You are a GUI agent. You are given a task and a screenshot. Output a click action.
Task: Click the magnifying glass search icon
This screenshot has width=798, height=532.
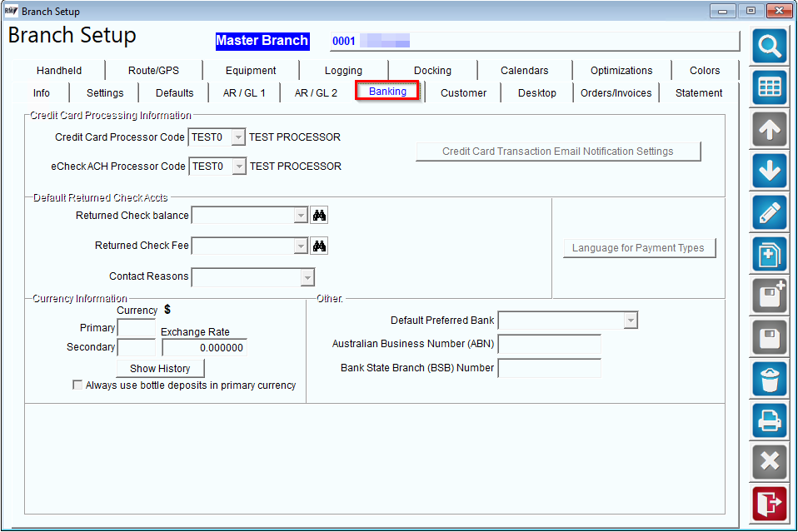769,47
